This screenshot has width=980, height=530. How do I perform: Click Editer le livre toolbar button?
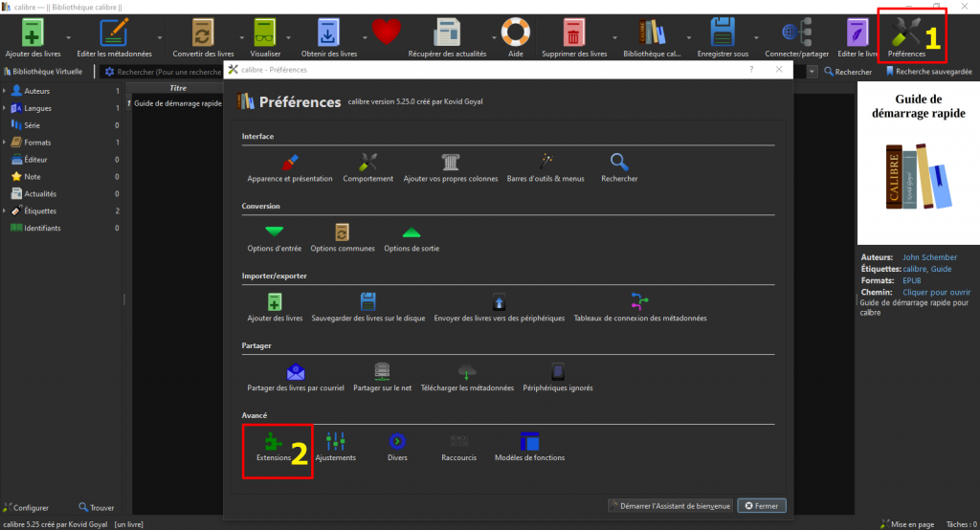pyautogui.click(x=857, y=38)
